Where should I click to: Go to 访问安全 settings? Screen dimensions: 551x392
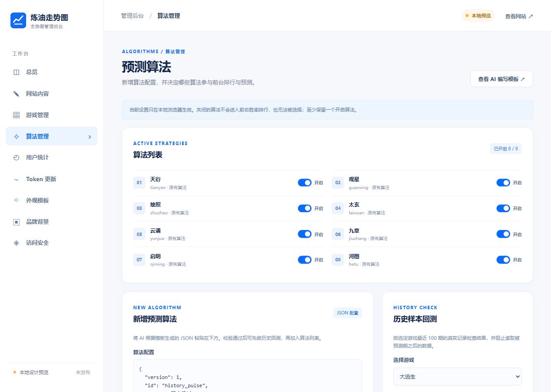(51, 243)
